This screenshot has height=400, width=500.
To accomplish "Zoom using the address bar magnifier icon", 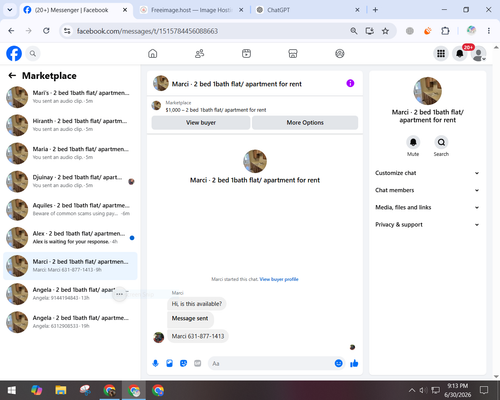I will [354, 31].
